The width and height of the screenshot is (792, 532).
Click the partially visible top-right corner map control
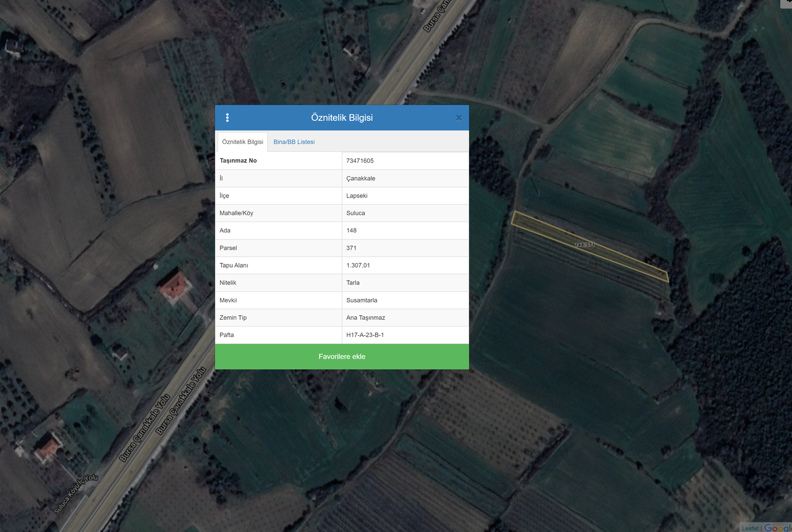click(786, 3)
